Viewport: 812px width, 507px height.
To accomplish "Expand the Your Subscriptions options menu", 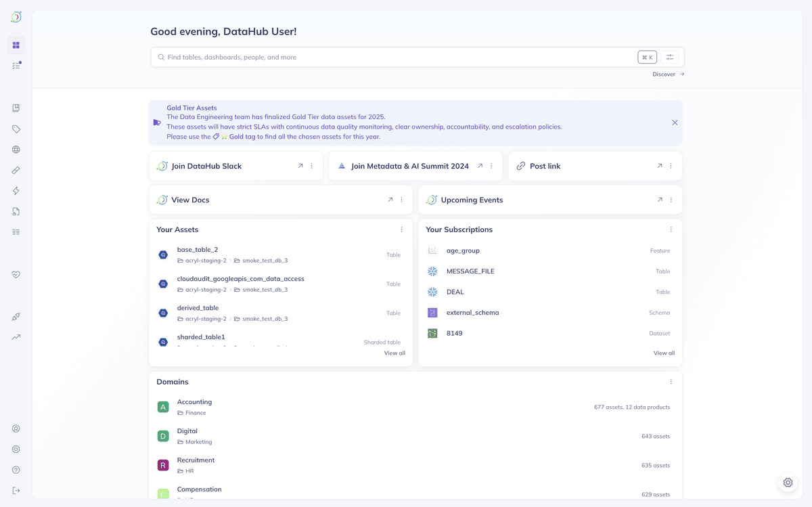I will tap(671, 229).
